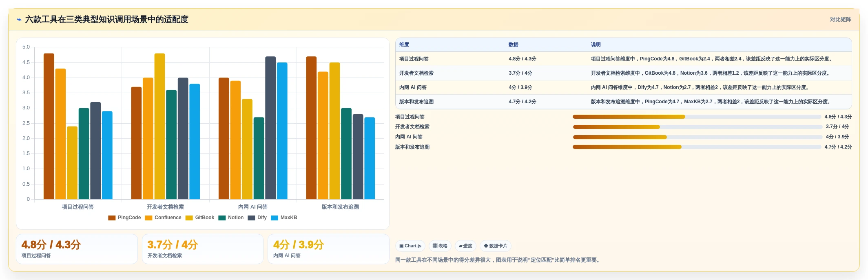Click the 内网 AI 问答 x-axis label
The width and height of the screenshot is (868, 280).
click(x=253, y=207)
